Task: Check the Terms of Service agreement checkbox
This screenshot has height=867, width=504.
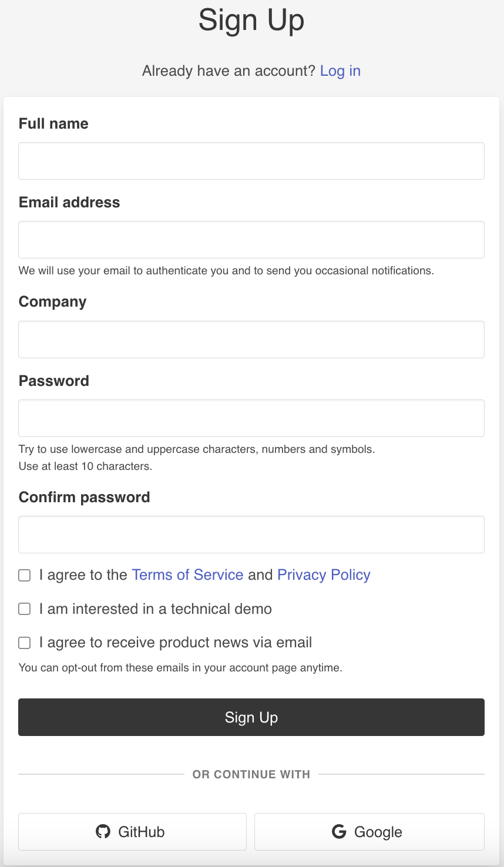Action: click(x=25, y=575)
